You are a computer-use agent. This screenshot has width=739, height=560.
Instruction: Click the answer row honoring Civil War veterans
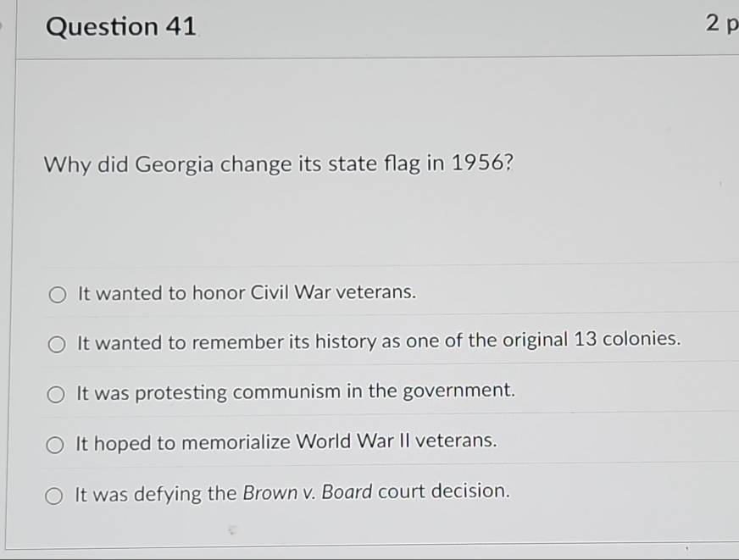click(246, 293)
